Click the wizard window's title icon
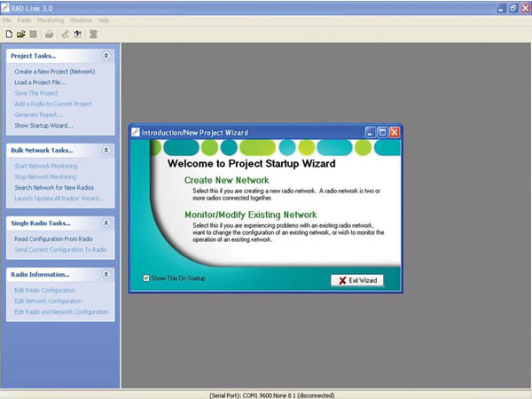Viewport: 532px width, 399px height. (x=136, y=132)
